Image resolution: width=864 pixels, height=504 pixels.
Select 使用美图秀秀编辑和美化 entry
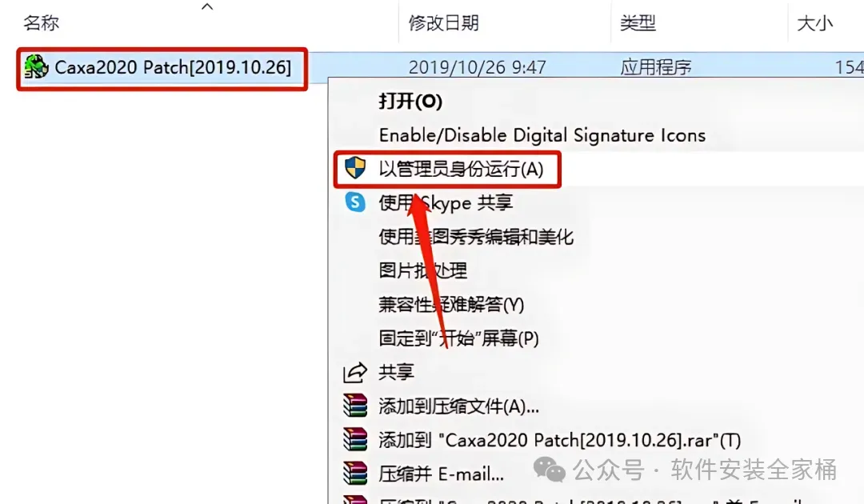pos(476,237)
